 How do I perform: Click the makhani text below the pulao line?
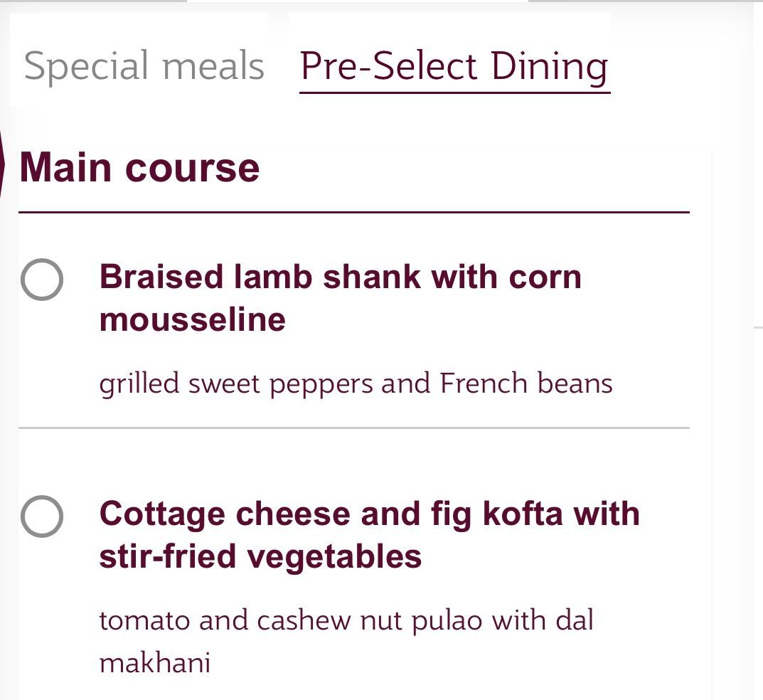click(x=155, y=663)
